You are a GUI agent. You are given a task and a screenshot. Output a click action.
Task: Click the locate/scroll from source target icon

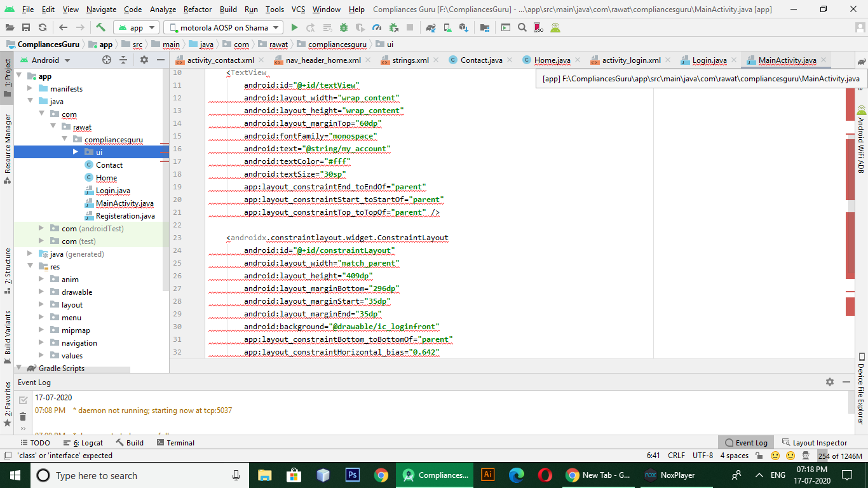(x=107, y=60)
